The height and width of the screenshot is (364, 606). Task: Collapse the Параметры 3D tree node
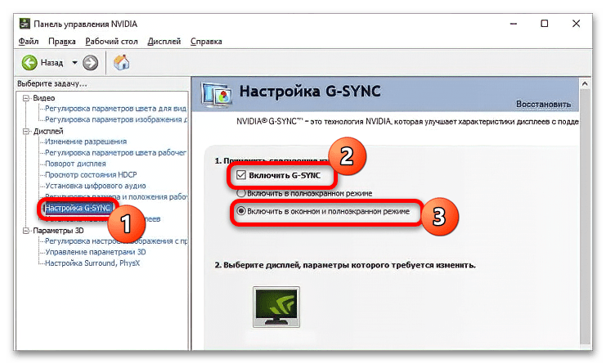pos(26,231)
